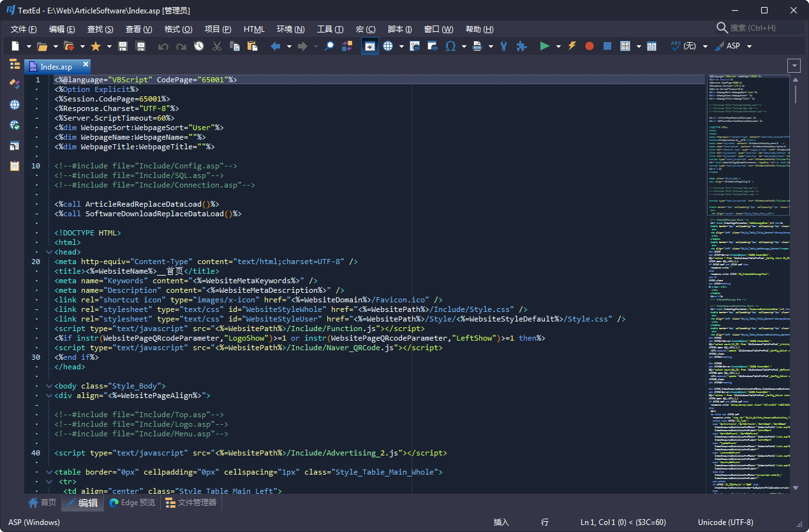Open the Find magnifier tool

click(329, 46)
